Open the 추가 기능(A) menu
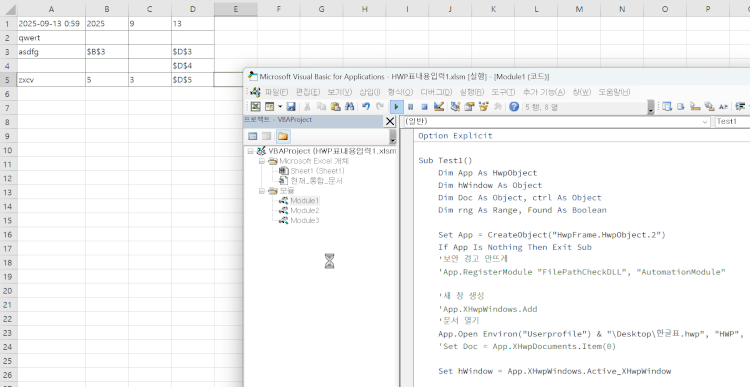 pos(543,92)
